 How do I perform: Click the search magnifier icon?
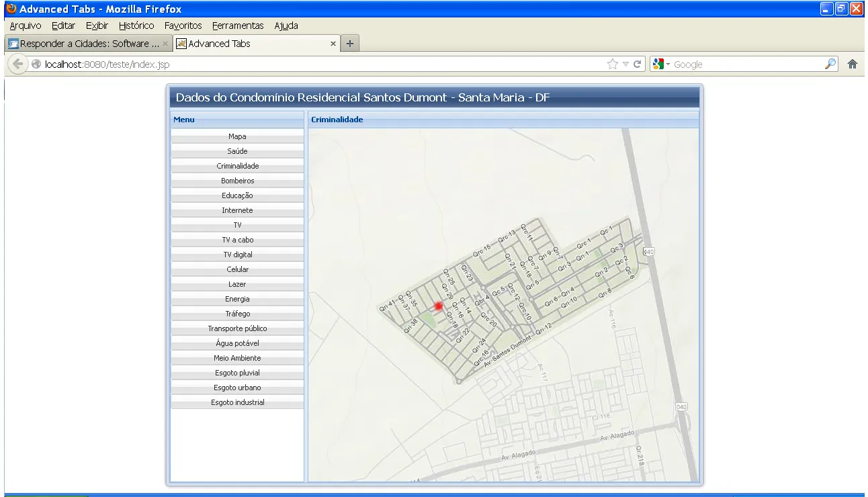coord(830,64)
